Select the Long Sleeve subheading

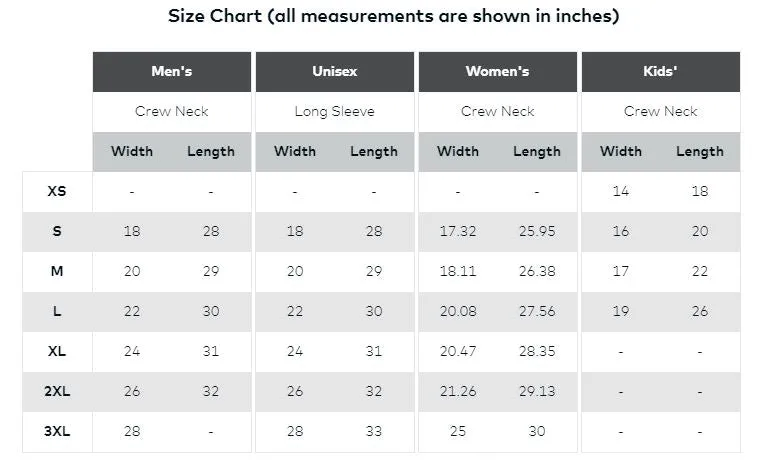(x=335, y=111)
